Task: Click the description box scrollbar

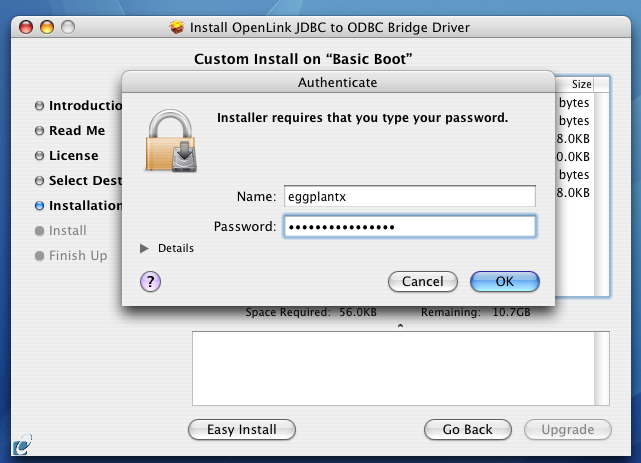Action: click(602, 369)
